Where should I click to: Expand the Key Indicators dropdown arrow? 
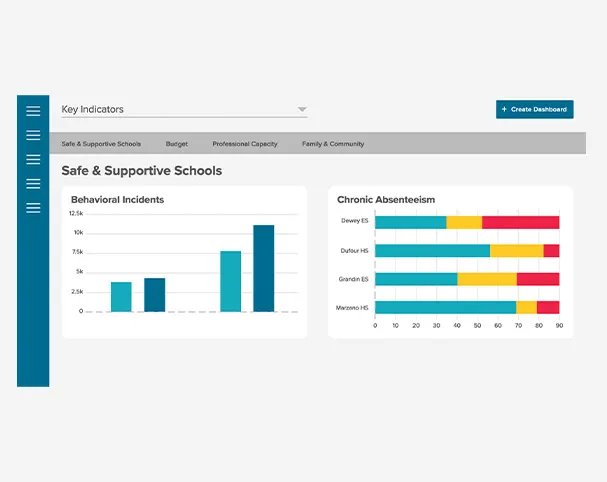(302, 110)
